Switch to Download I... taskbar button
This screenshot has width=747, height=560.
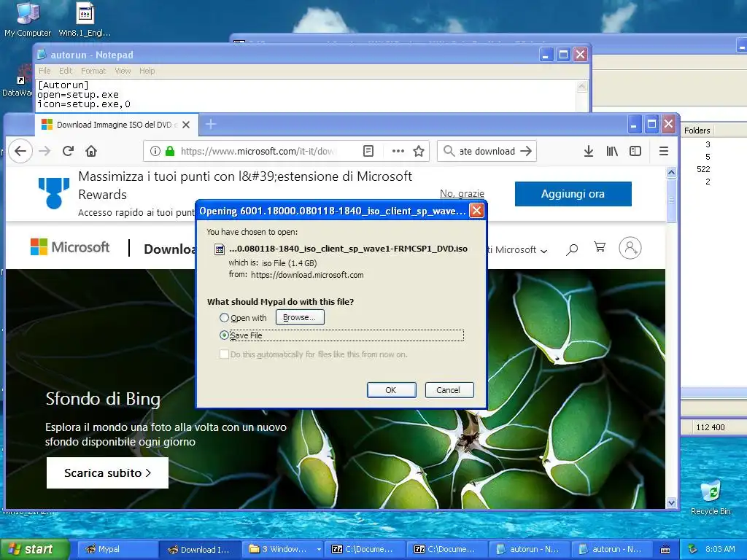tap(199, 549)
